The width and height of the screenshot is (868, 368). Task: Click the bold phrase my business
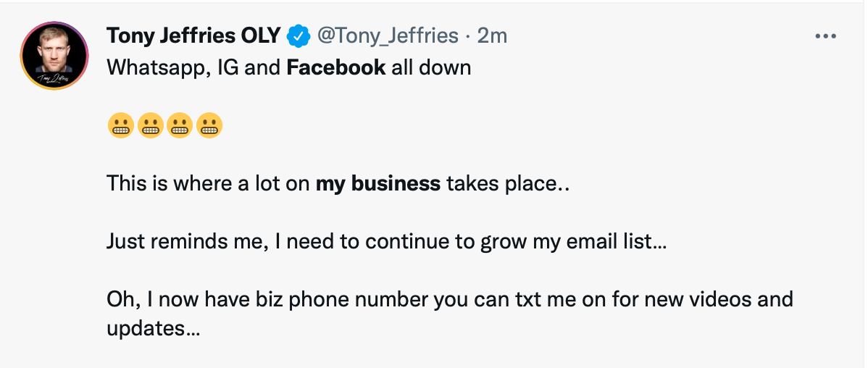[x=378, y=183]
